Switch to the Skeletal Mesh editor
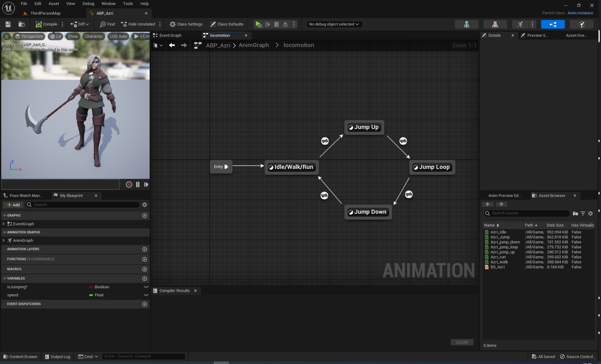The height and width of the screenshot is (364, 601). pyautogui.click(x=496, y=24)
